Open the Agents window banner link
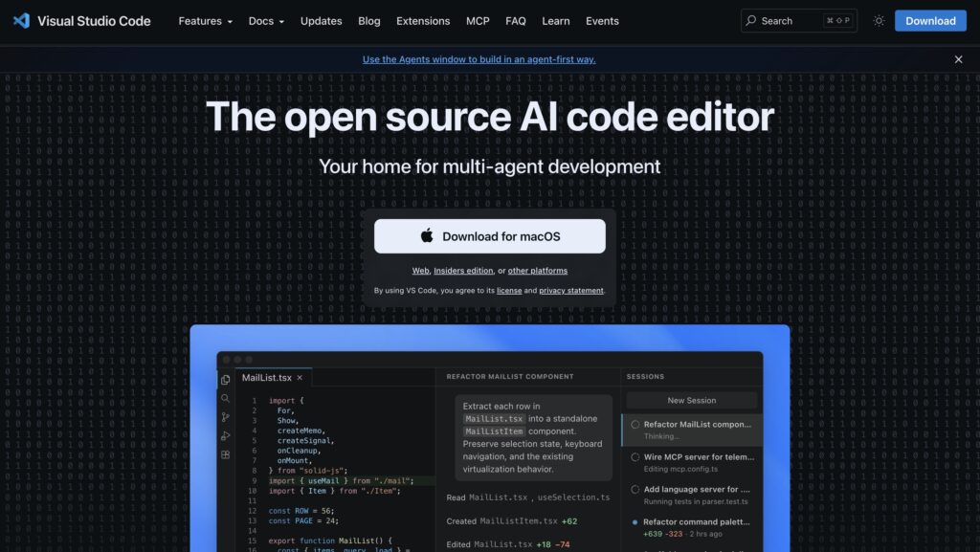The height and width of the screenshot is (552, 980). pyautogui.click(x=479, y=59)
